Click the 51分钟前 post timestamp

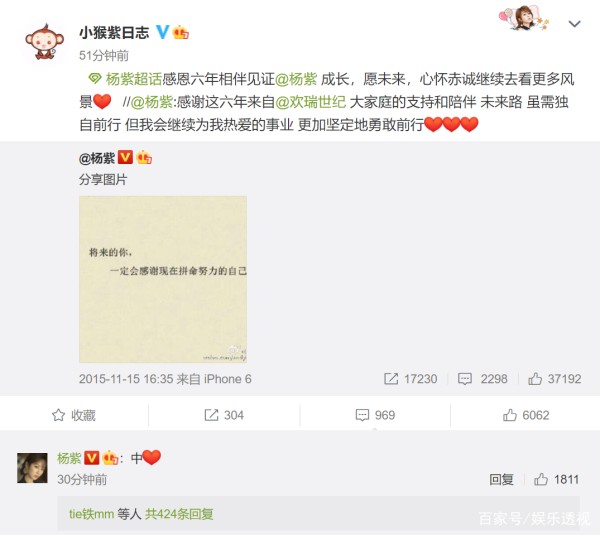pyautogui.click(x=104, y=56)
